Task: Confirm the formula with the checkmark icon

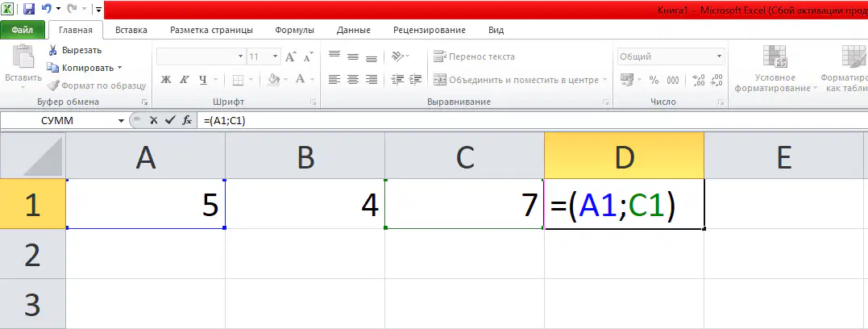Action: (170, 120)
